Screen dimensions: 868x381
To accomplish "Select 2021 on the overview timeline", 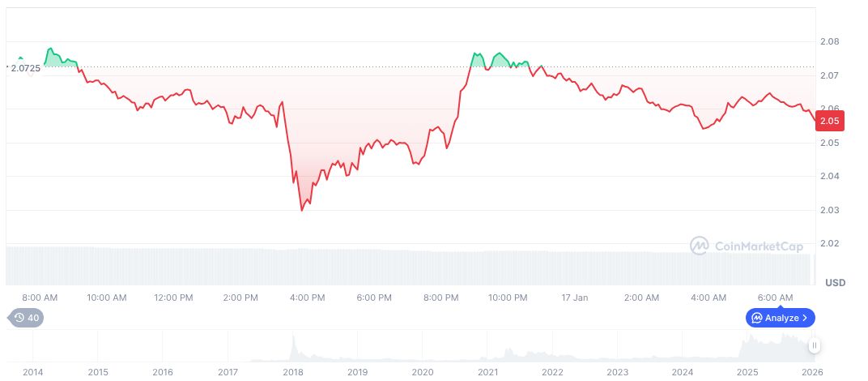I will [487, 372].
